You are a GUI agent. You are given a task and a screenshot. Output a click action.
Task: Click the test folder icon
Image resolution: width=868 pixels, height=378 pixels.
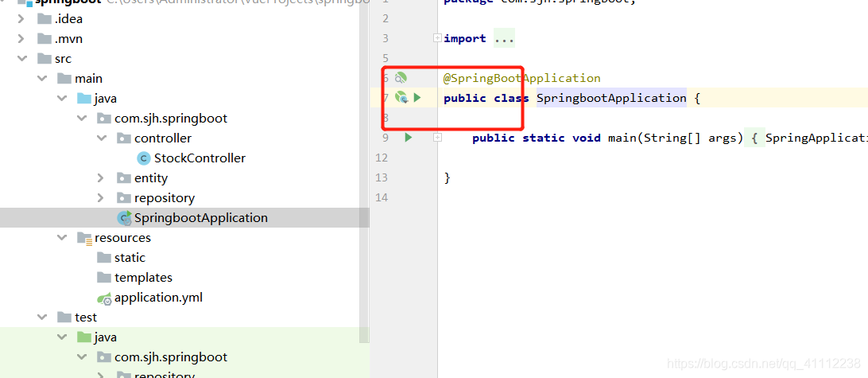pyautogui.click(x=64, y=317)
